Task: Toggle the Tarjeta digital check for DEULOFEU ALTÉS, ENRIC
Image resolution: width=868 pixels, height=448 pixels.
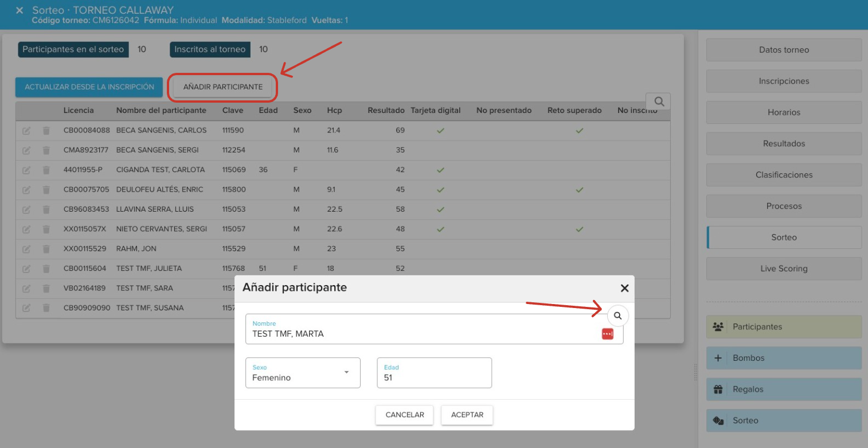Action: tap(440, 190)
